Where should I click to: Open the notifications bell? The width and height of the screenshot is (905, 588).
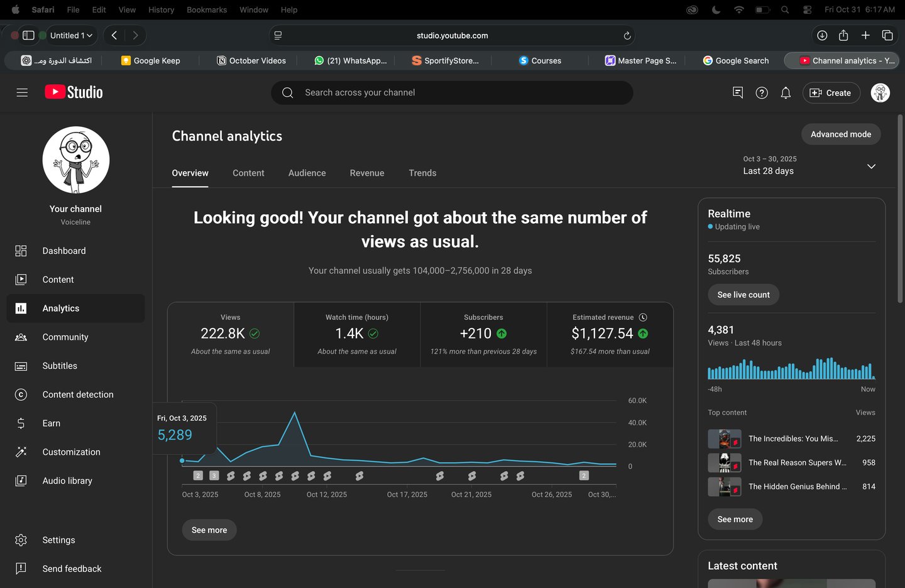coord(786,93)
